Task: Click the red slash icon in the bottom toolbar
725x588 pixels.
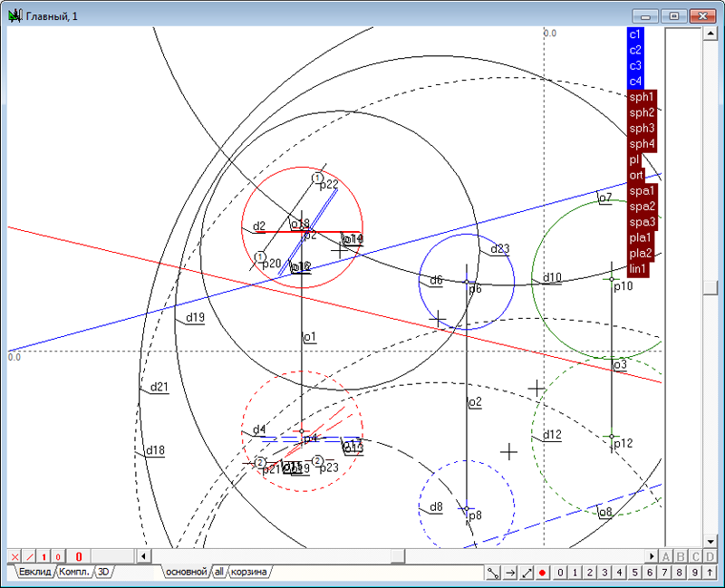Action: pos(29,556)
